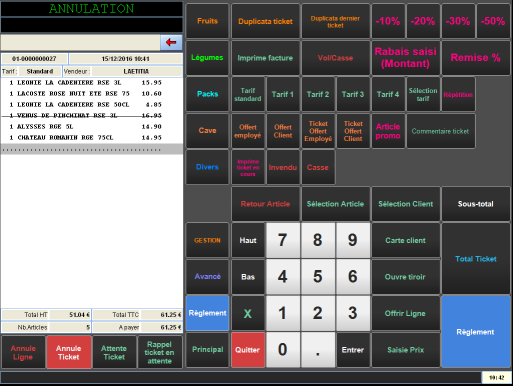Click the Invendu button
This screenshot has height=386, width=513.
283,167
